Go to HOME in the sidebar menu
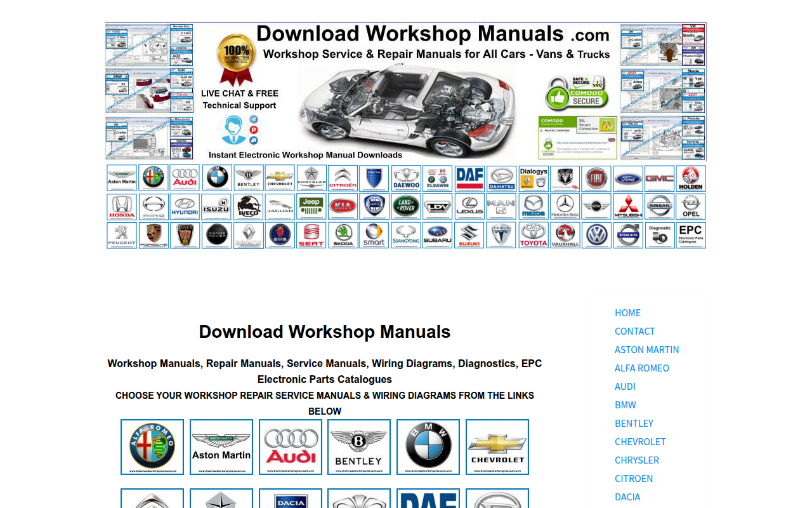812x508 pixels. (x=627, y=312)
